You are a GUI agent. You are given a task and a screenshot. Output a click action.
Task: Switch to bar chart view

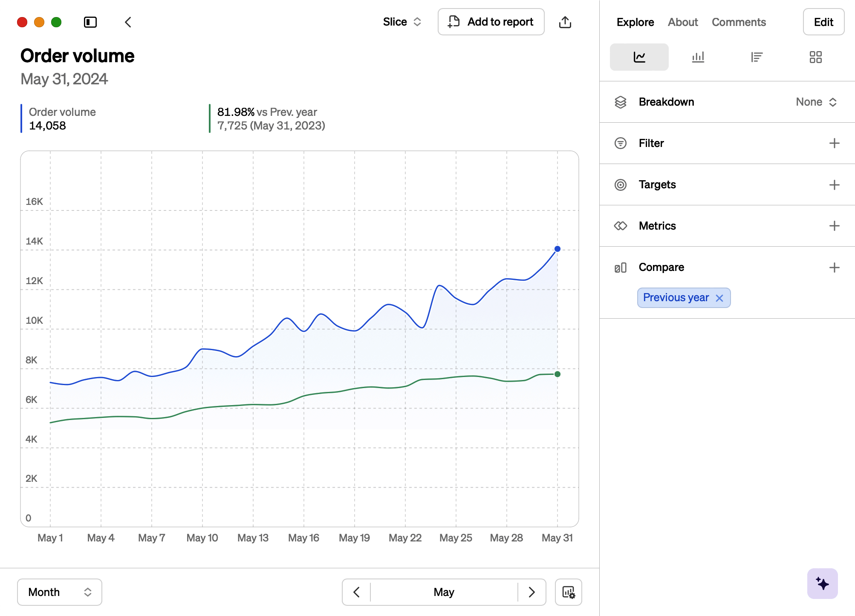click(x=698, y=57)
